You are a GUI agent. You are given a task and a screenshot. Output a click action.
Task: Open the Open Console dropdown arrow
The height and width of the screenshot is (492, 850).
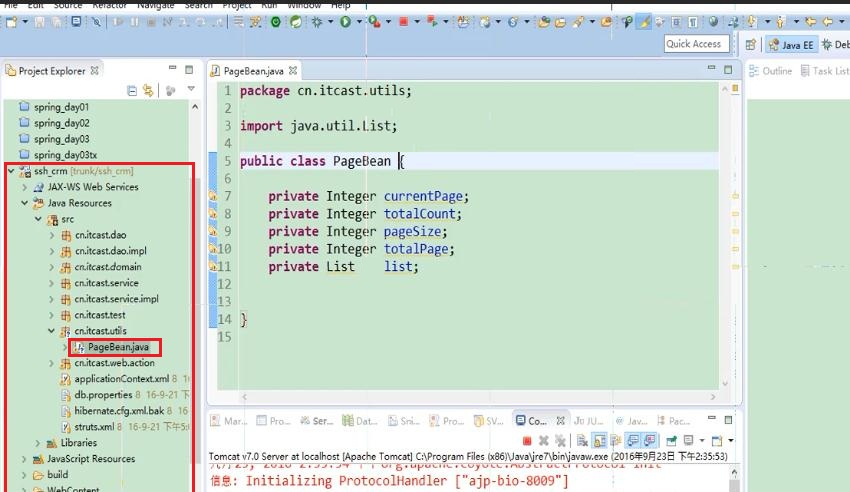coord(731,441)
